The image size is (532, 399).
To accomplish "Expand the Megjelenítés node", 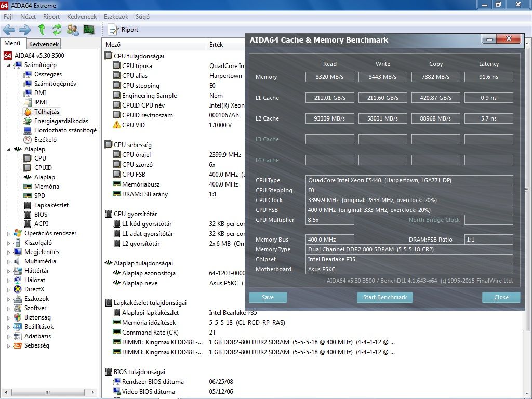I will [8, 252].
